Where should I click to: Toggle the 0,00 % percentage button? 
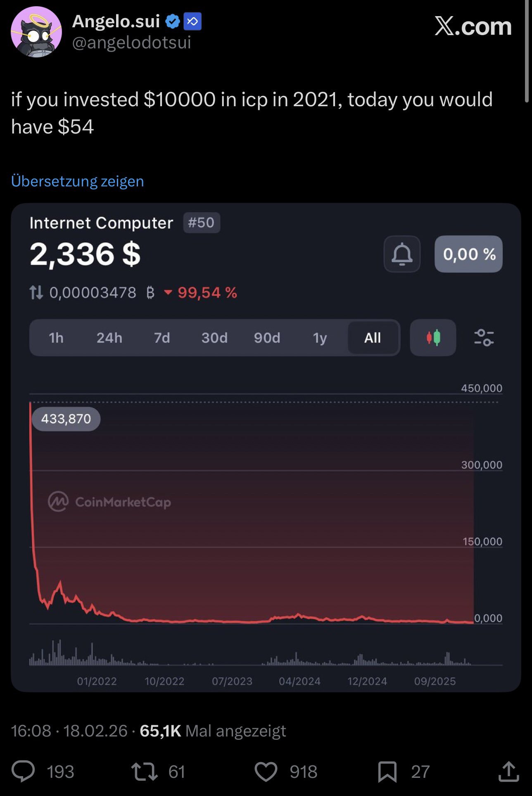coord(468,254)
